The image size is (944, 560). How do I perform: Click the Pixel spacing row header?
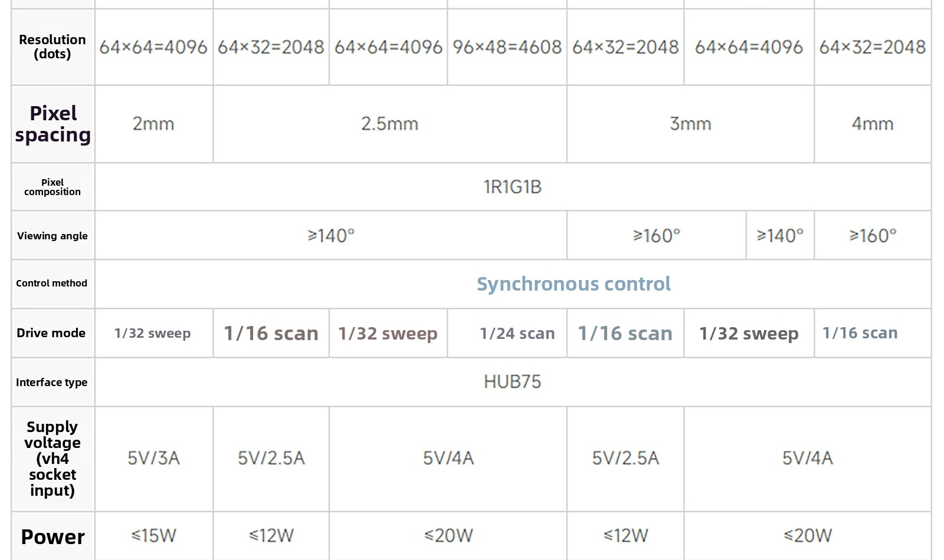pyautogui.click(x=53, y=124)
